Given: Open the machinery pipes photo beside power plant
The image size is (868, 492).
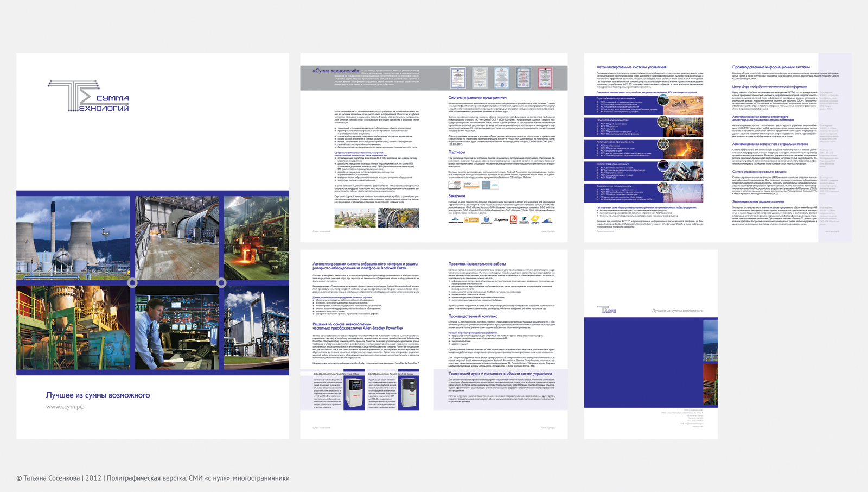Looking at the screenshot, I should [x=399, y=217].
